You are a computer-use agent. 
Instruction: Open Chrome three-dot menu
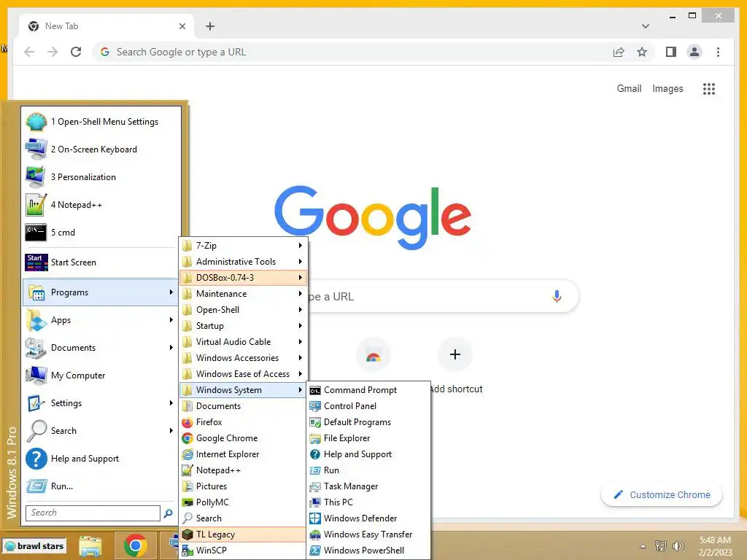click(718, 52)
